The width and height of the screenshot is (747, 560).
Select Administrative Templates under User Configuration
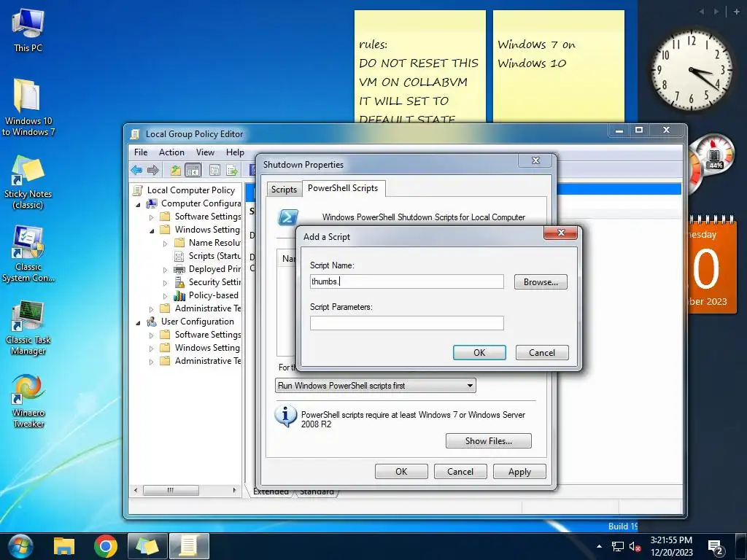point(201,361)
